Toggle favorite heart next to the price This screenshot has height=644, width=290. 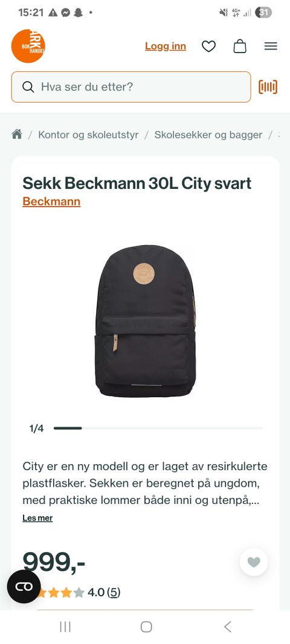tap(254, 562)
